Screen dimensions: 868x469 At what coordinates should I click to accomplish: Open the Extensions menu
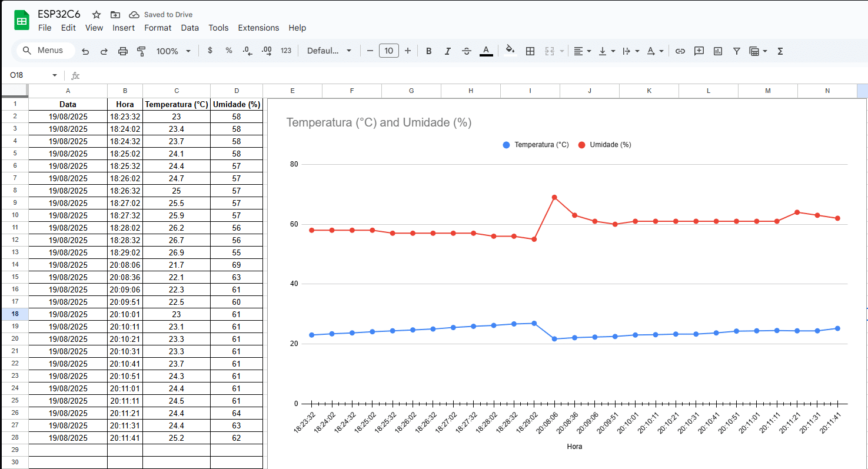(258, 28)
